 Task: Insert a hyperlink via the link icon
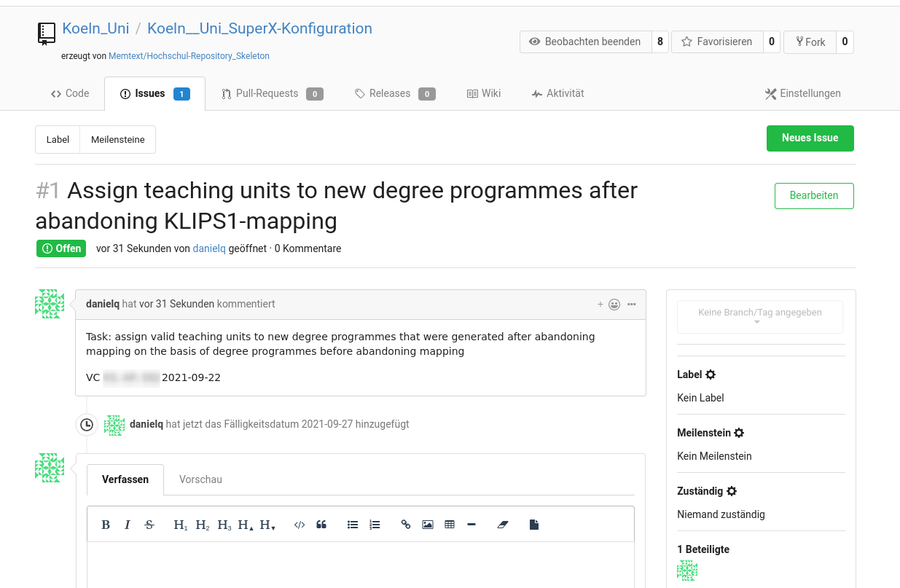pos(406,525)
